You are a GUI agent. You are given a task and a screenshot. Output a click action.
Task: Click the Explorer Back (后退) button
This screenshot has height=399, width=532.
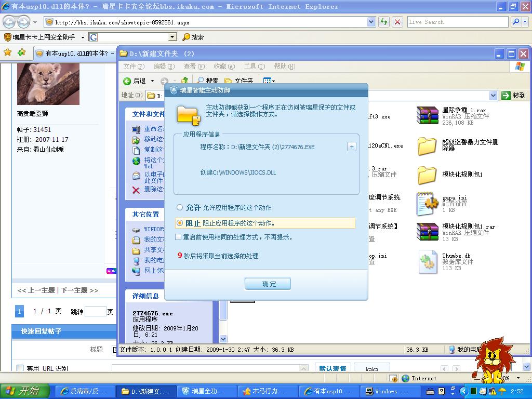pos(135,81)
